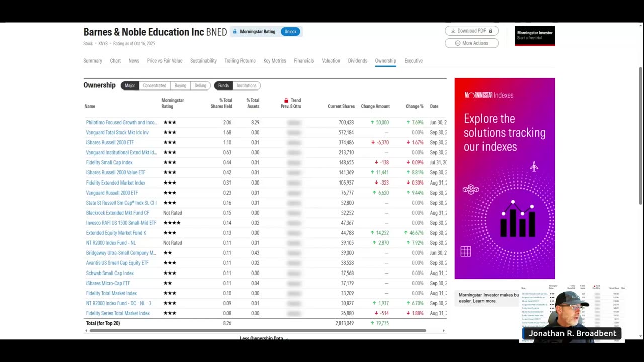The width and height of the screenshot is (644, 362).
Task: Open iShares Russell 2000 ETF link
Action: tap(110, 142)
